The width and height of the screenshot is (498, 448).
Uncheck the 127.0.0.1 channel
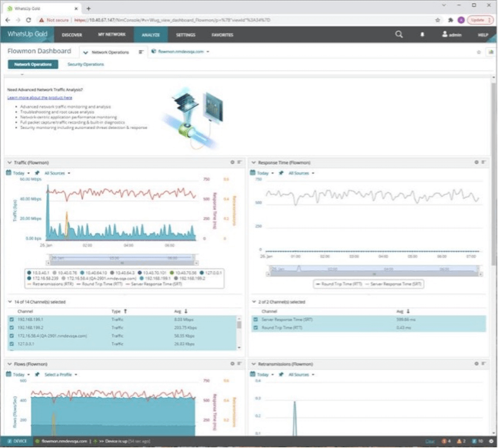tap(12, 344)
